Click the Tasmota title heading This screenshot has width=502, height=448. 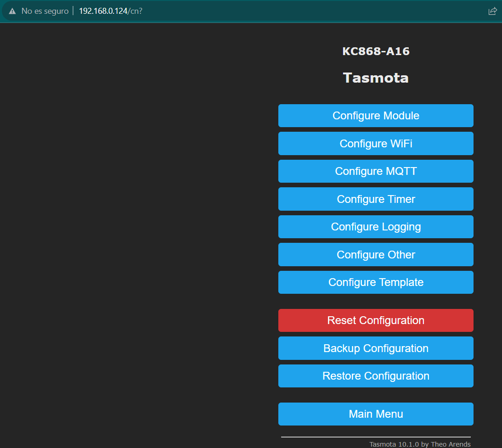click(x=376, y=78)
